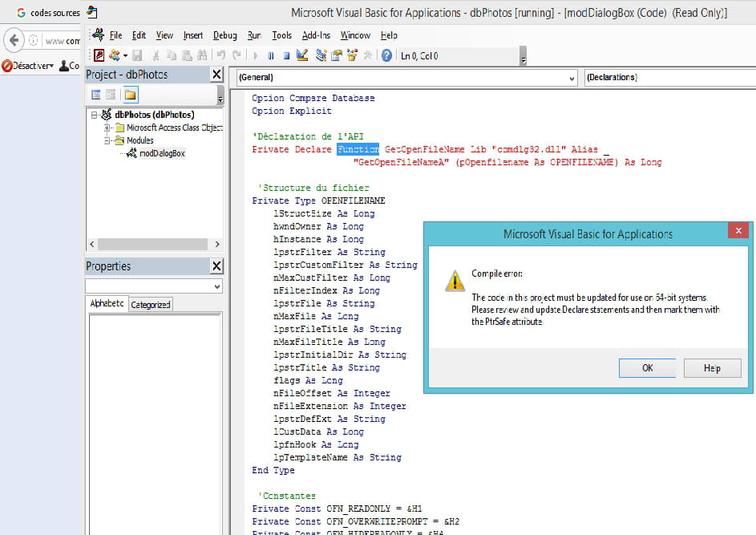The height and width of the screenshot is (535, 756).
Task: Click the Insert Module toolbar icon
Action: click(115, 55)
